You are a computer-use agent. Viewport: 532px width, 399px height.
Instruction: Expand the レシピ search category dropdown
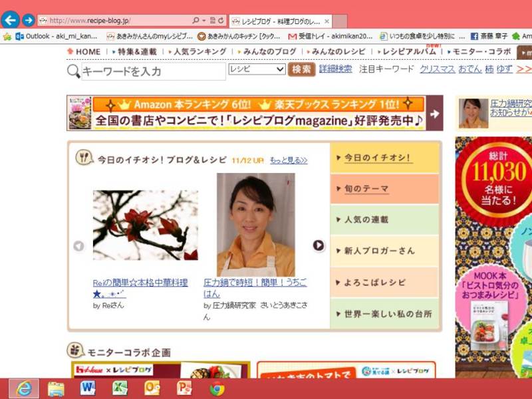tap(257, 69)
